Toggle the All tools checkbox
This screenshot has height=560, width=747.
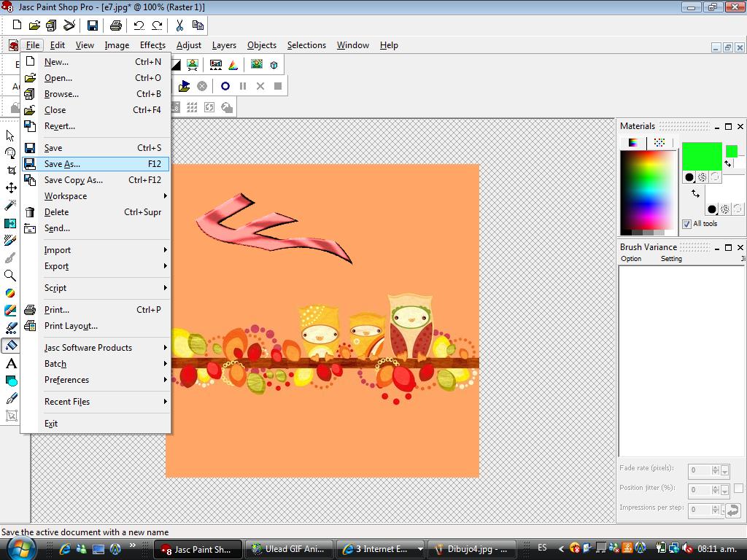click(686, 224)
